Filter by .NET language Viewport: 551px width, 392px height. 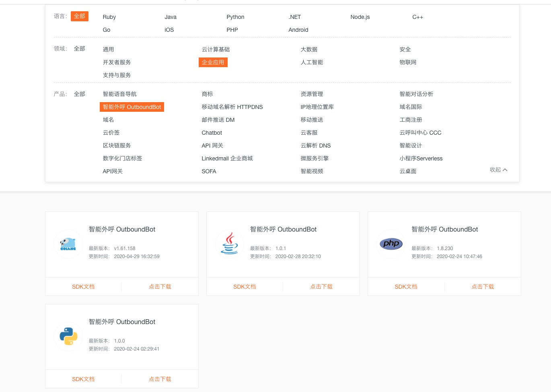pyautogui.click(x=295, y=17)
